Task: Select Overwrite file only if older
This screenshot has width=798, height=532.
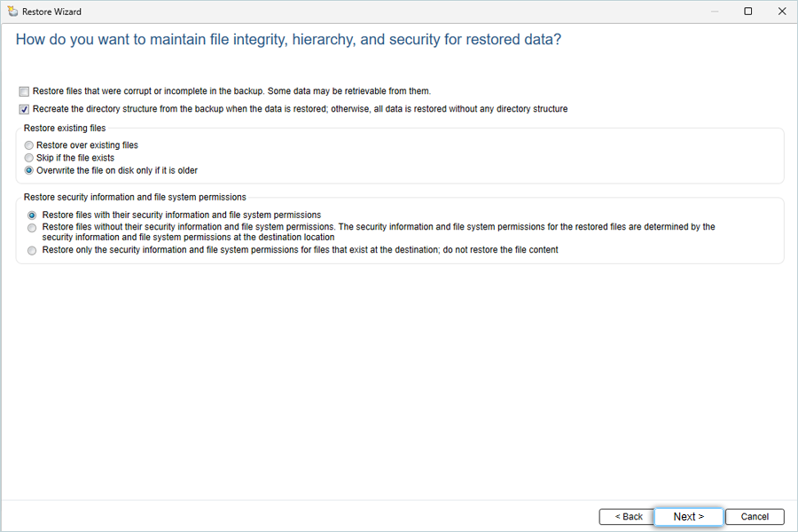Action: coord(29,170)
